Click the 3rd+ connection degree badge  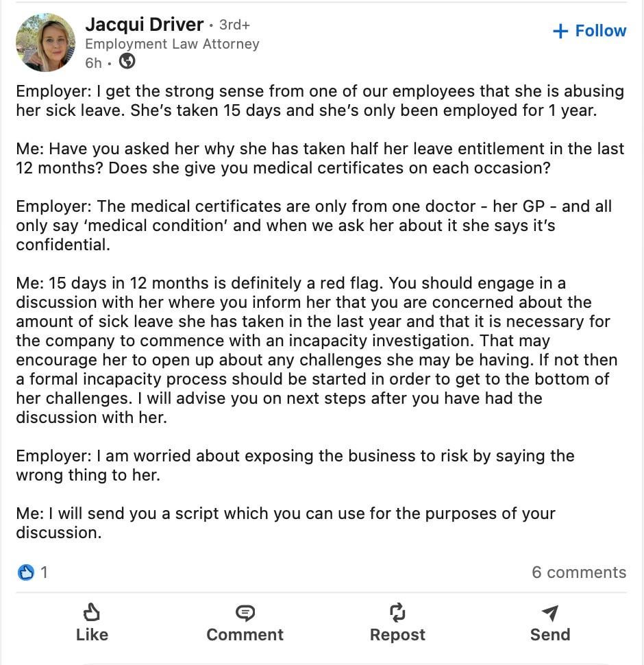pos(234,25)
